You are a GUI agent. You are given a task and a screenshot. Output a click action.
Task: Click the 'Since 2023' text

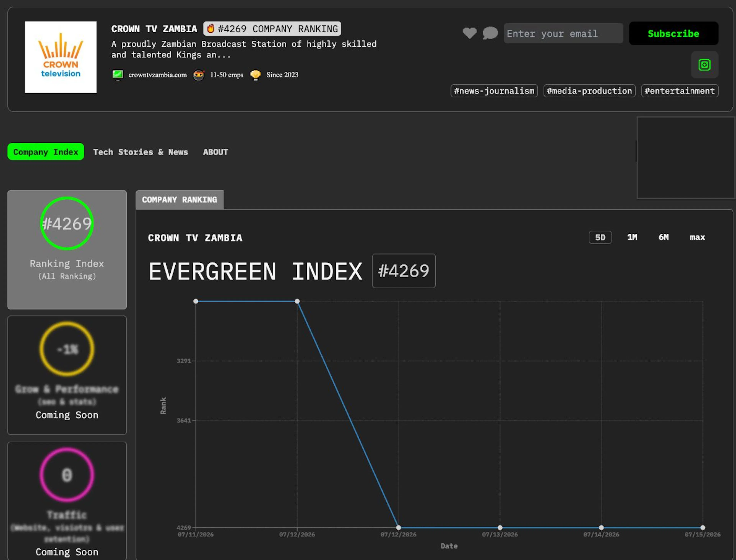tap(282, 75)
